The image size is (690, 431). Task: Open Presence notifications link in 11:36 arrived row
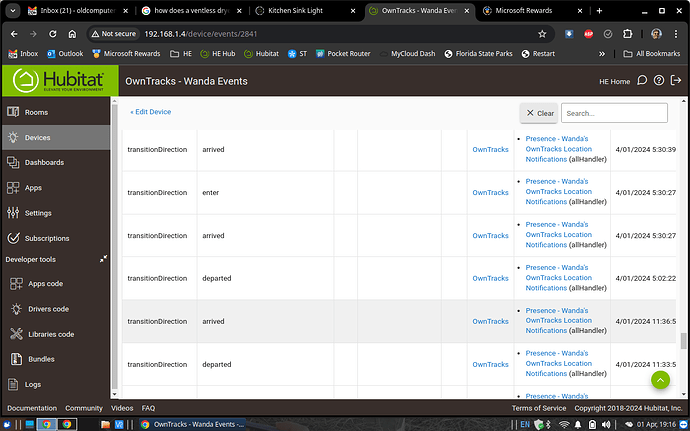[x=558, y=320]
